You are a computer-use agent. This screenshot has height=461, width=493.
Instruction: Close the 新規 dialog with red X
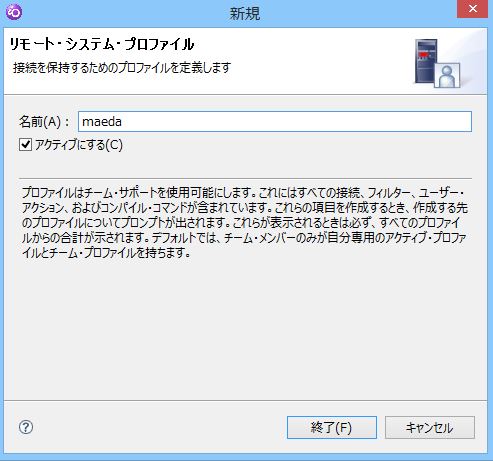pos(472,9)
